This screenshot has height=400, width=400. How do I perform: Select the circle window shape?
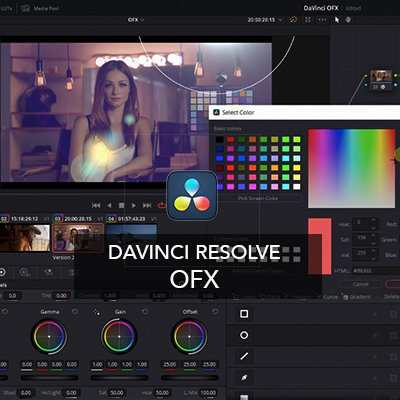[244, 335]
